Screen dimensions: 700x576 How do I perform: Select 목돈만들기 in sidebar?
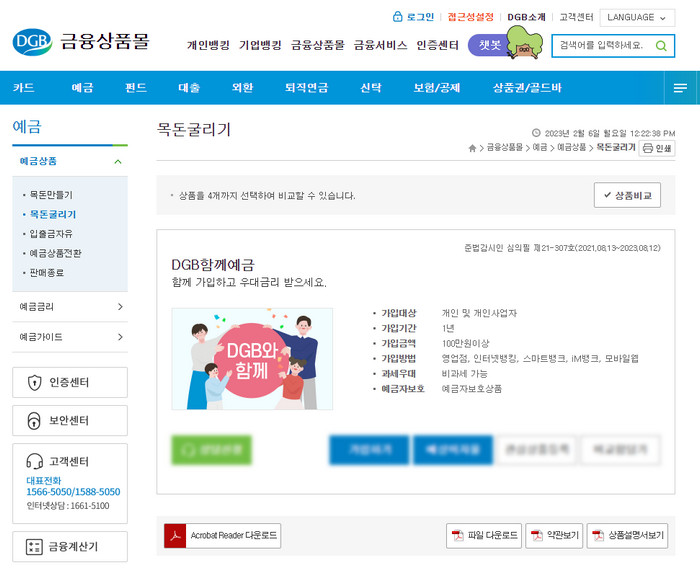point(51,195)
